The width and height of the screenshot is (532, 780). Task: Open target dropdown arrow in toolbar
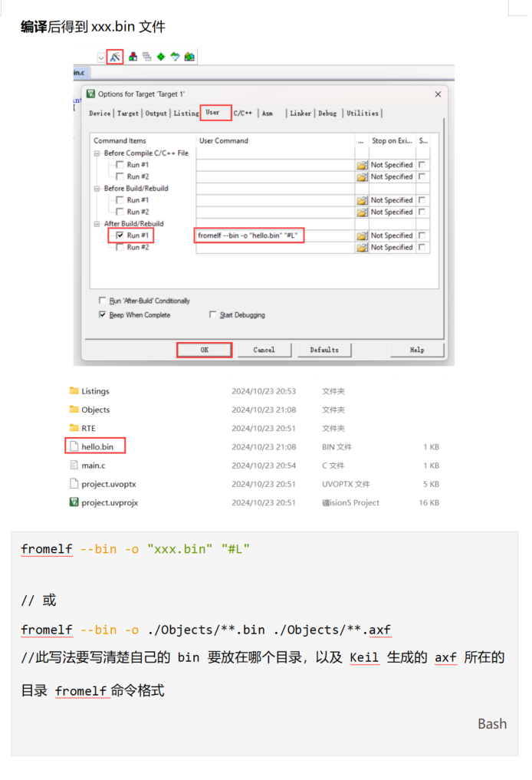[x=101, y=58]
